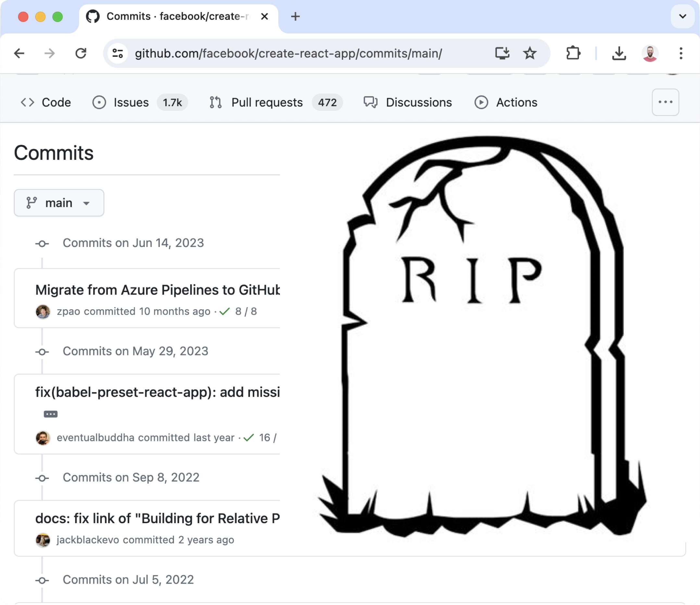Image resolution: width=700 pixels, height=605 pixels.
Task: Open the Chrome three-dot menu
Action: (x=681, y=53)
